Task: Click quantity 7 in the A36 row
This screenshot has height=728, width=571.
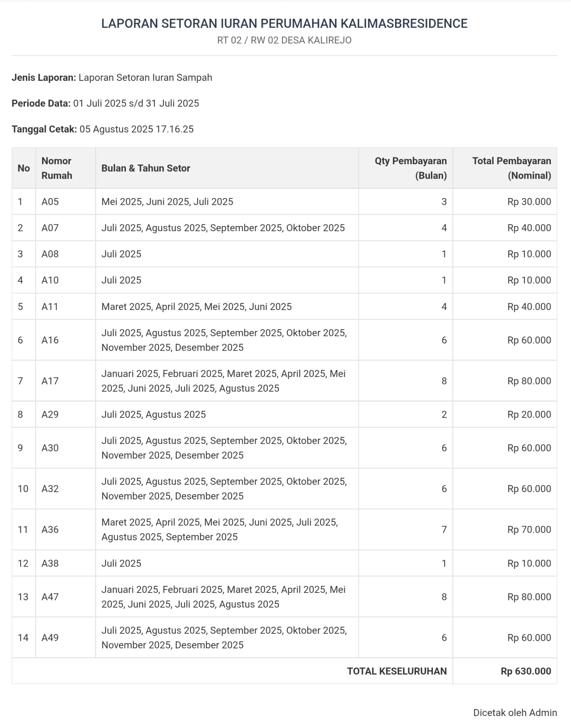Action: [x=444, y=530]
